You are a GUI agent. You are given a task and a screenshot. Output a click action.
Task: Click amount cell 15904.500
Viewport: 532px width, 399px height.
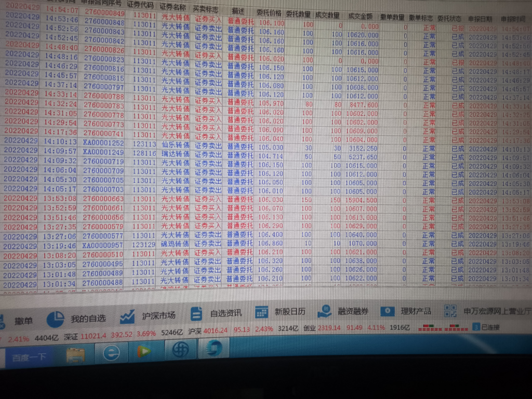tap(361, 200)
